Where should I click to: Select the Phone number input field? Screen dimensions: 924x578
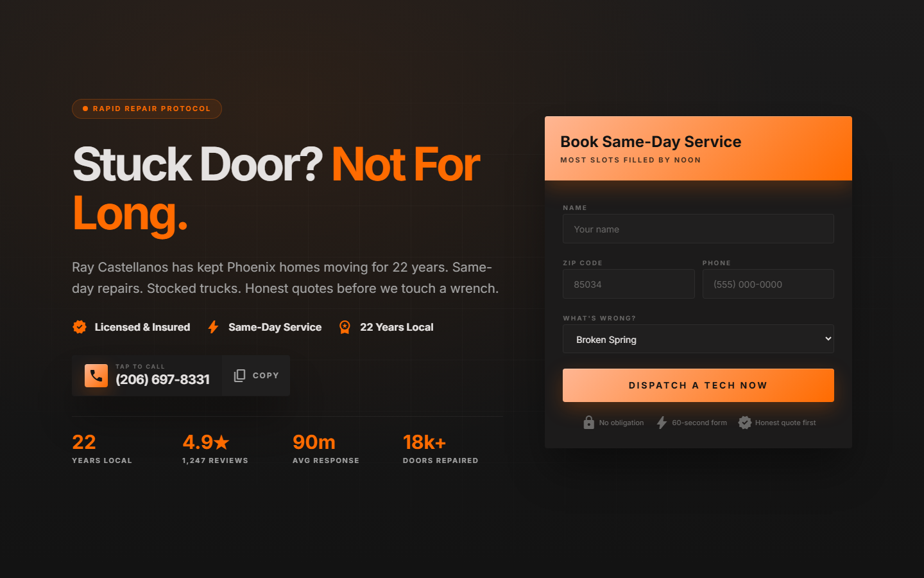pyautogui.click(x=767, y=285)
